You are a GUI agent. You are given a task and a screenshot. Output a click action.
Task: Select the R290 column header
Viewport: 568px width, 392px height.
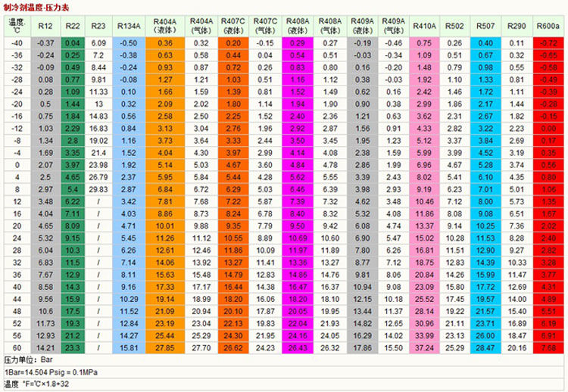coord(517,26)
